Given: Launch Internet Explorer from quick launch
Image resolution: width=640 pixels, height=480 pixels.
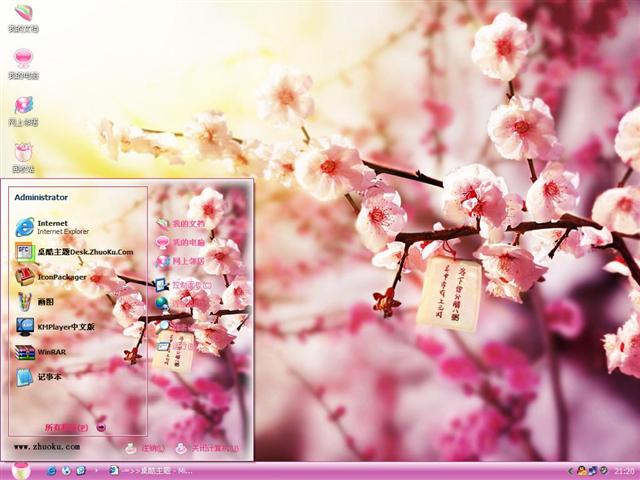Looking at the screenshot, I should (x=51, y=471).
